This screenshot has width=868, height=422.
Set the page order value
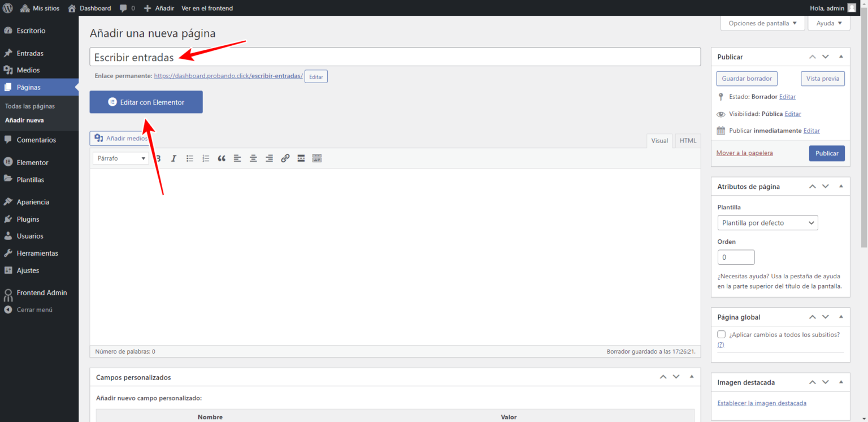736,257
